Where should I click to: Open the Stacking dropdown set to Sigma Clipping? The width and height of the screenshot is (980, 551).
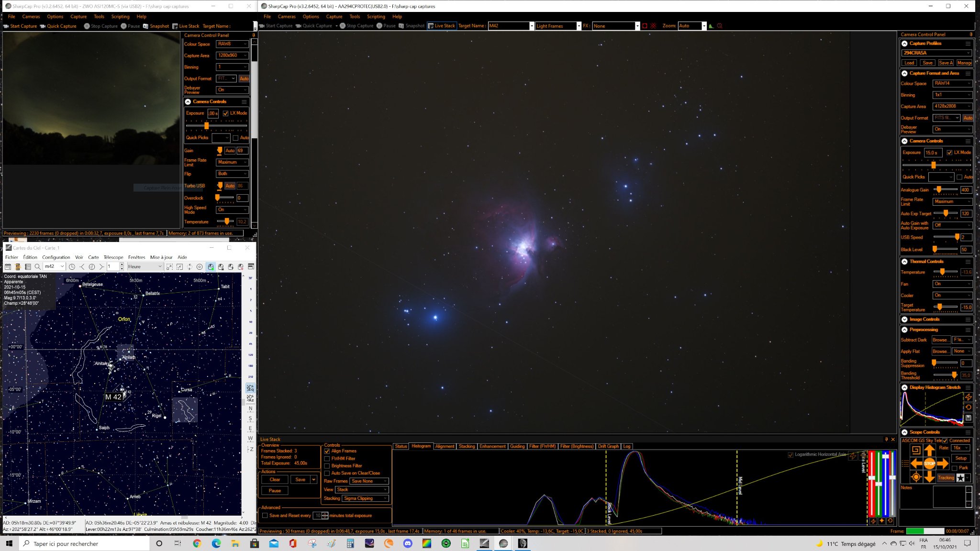tap(366, 498)
